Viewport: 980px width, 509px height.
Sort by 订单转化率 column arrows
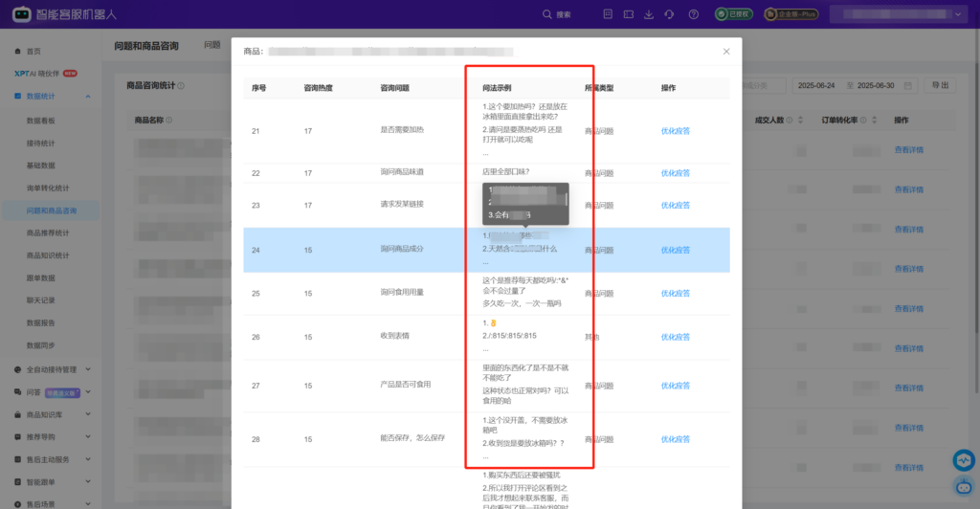(875, 120)
